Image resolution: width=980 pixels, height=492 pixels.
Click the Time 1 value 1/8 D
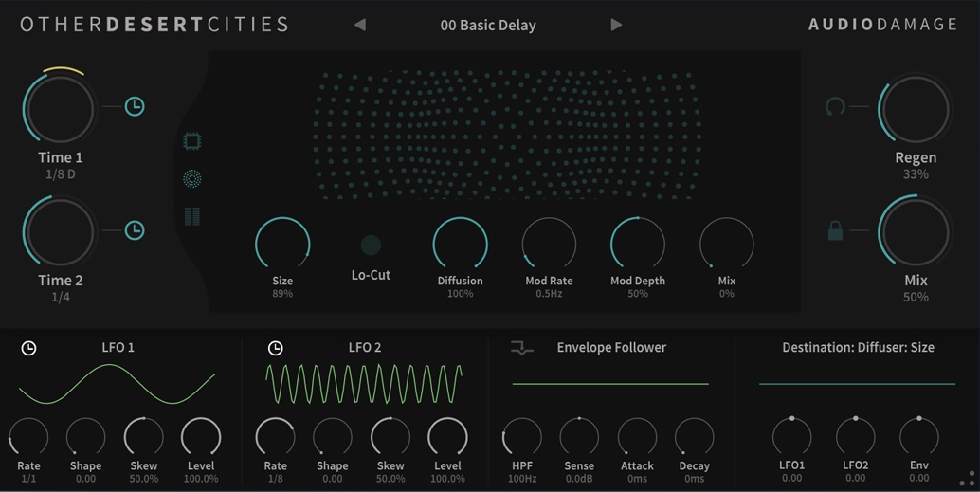coord(60,174)
